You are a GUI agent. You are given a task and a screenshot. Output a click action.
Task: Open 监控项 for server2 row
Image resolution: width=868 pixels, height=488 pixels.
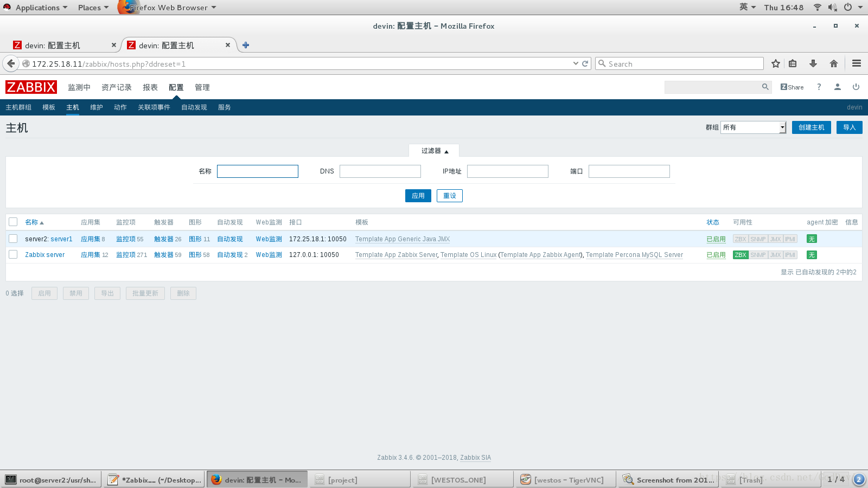point(126,239)
